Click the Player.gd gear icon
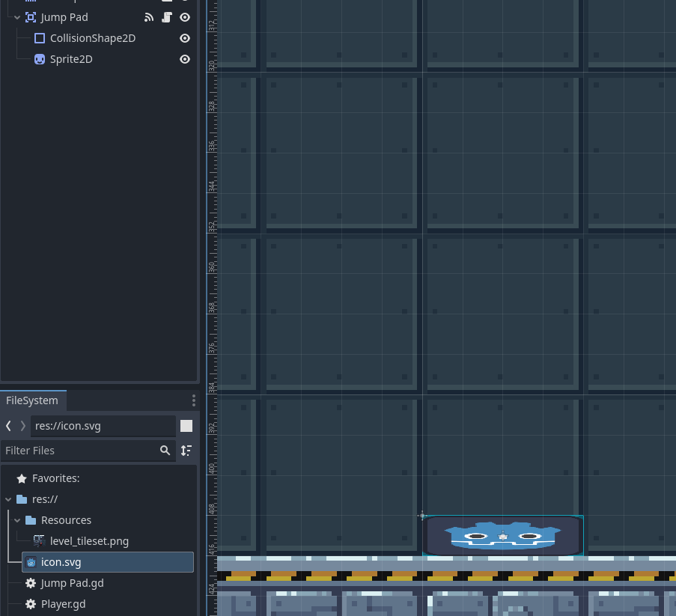 (31, 604)
